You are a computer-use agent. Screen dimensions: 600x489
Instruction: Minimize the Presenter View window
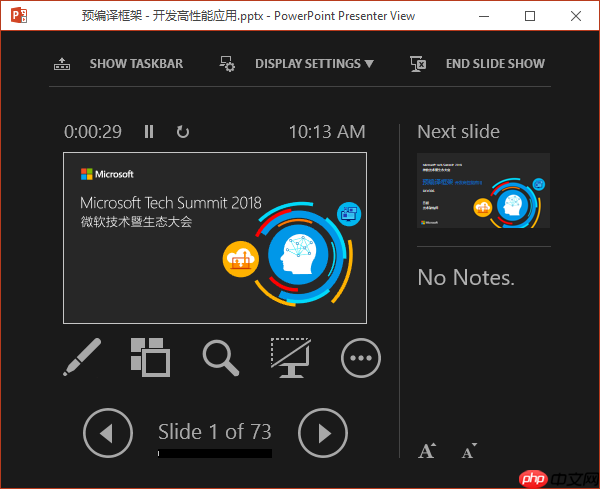484,16
